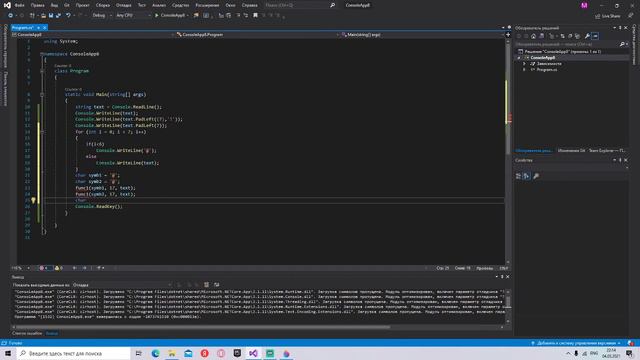
Task: Click the taskbar search input field
Action: 73,353
